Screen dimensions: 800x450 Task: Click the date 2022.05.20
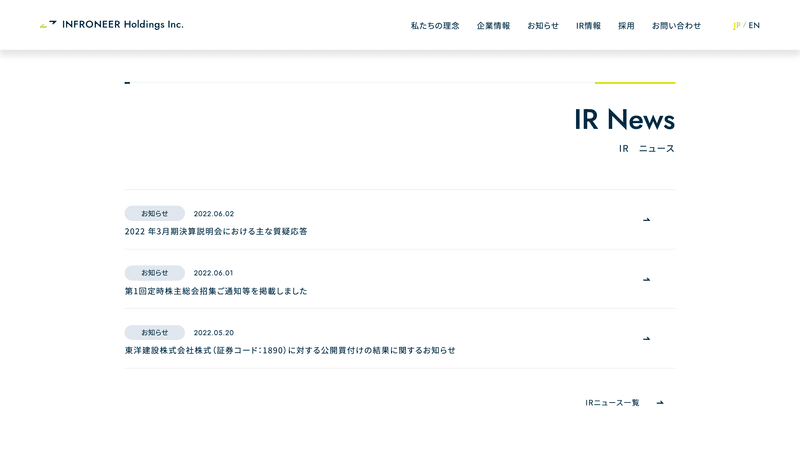coord(214,333)
